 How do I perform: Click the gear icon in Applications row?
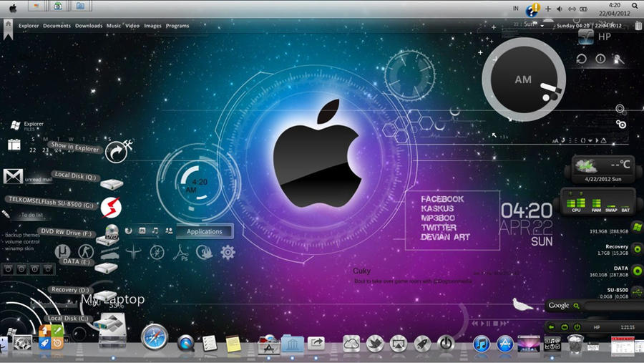[228, 252]
